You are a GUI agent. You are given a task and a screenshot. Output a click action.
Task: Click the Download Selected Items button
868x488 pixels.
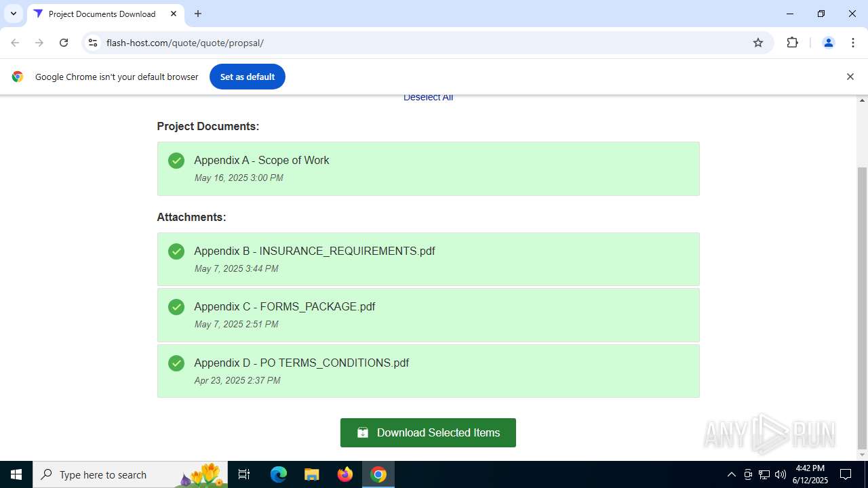(428, 432)
